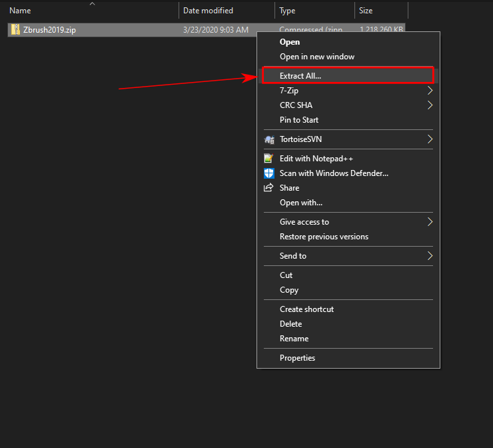493x448 pixels.
Task: Select the Send to entry
Action: (348, 256)
